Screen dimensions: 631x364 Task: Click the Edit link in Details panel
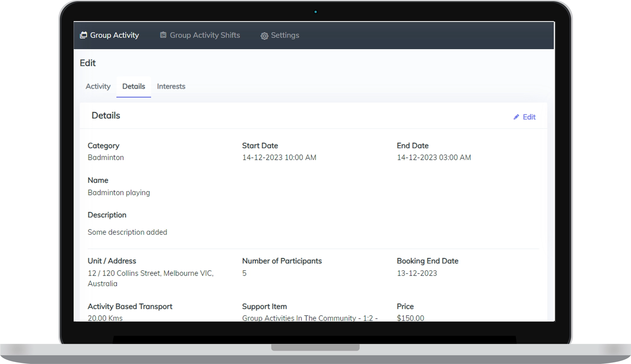coord(525,117)
